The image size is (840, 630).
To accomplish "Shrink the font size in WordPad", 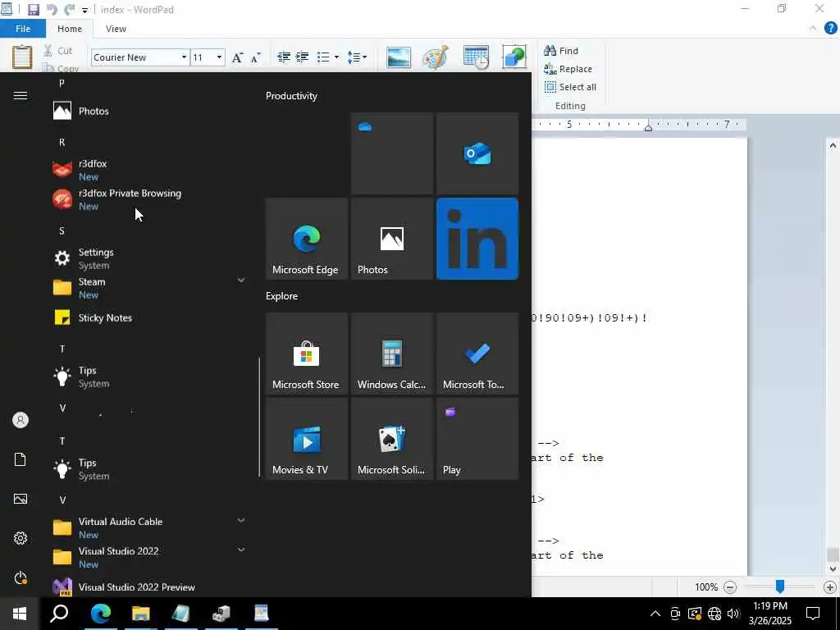I will click(x=256, y=57).
